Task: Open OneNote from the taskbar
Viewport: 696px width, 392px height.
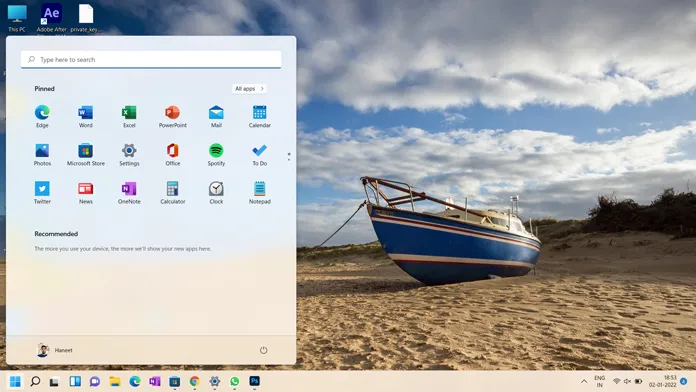Action: pyautogui.click(x=154, y=381)
